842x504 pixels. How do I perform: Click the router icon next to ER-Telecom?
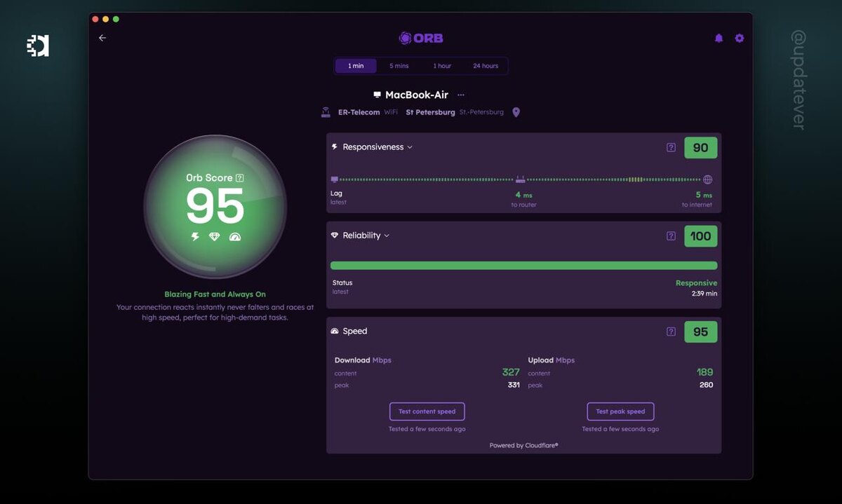pos(326,112)
